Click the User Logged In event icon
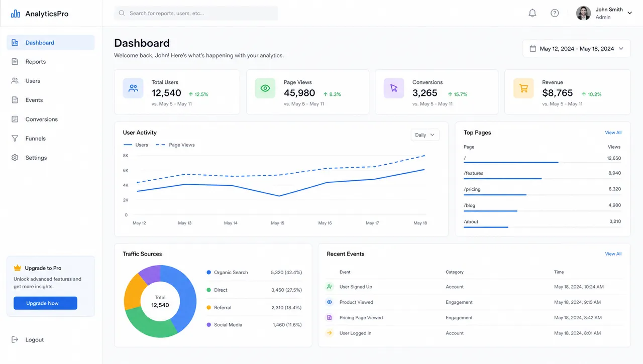 click(x=330, y=333)
